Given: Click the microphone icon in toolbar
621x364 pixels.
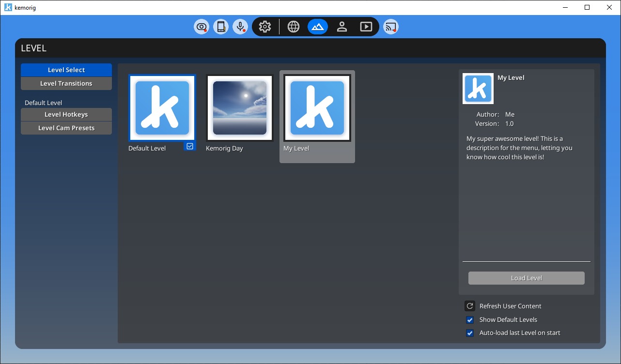Looking at the screenshot, I should point(240,27).
